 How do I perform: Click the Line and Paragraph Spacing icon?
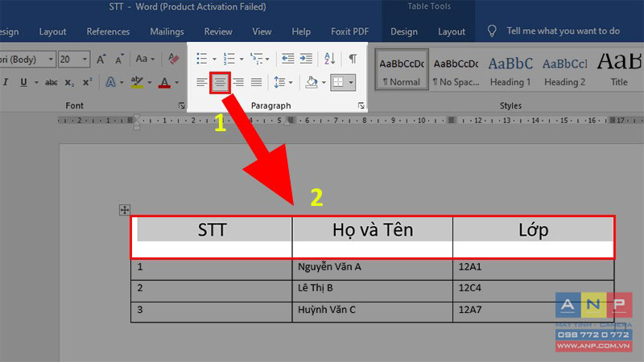(279, 83)
